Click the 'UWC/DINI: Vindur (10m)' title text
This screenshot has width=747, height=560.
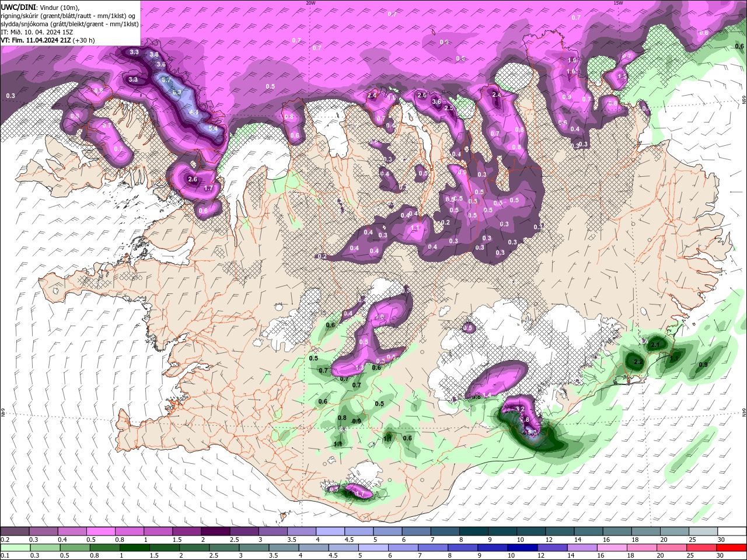[x=40, y=7]
